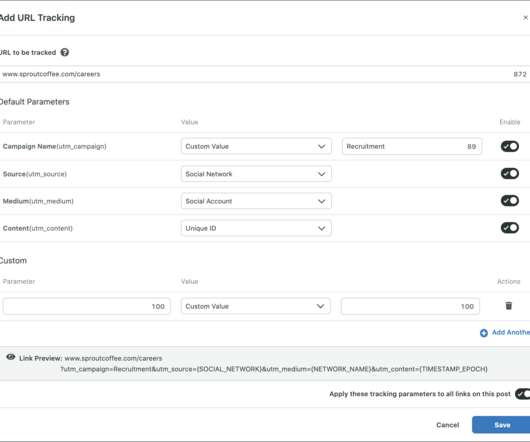Expand the Medium Social Account dropdown
The height and width of the screenshot is (442, 530).
click(256, 201)
